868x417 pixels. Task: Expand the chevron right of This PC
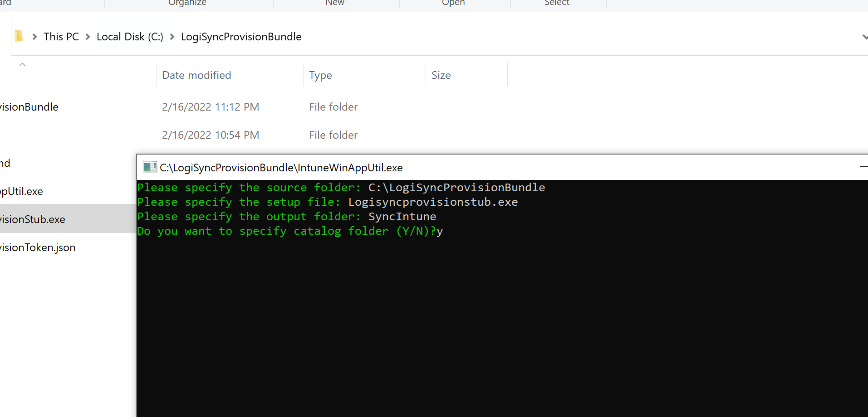(88, 37)
